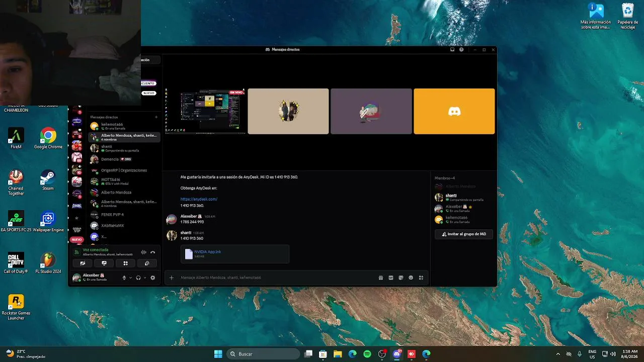This screenshot has width=644, height=362.
Task: Open NVIDIA App.lnk attachment
Action: pos(207,251)
